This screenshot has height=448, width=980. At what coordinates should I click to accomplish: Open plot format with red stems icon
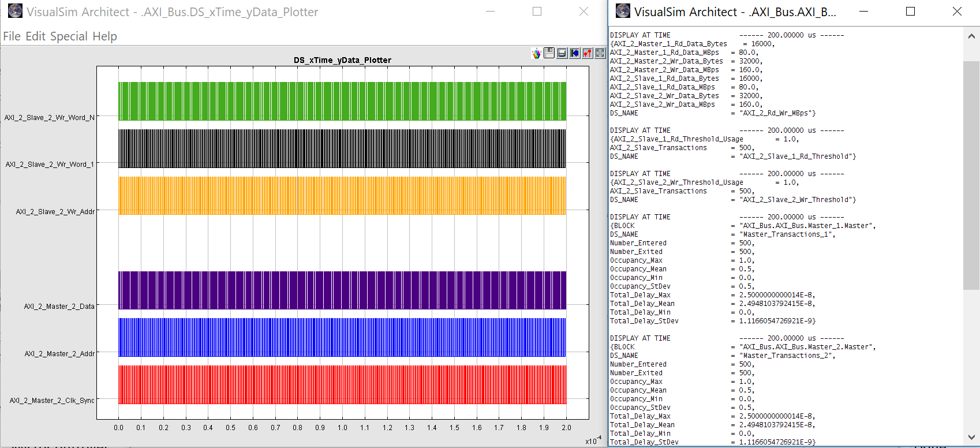pyautogui.click(x=588, y=53)
